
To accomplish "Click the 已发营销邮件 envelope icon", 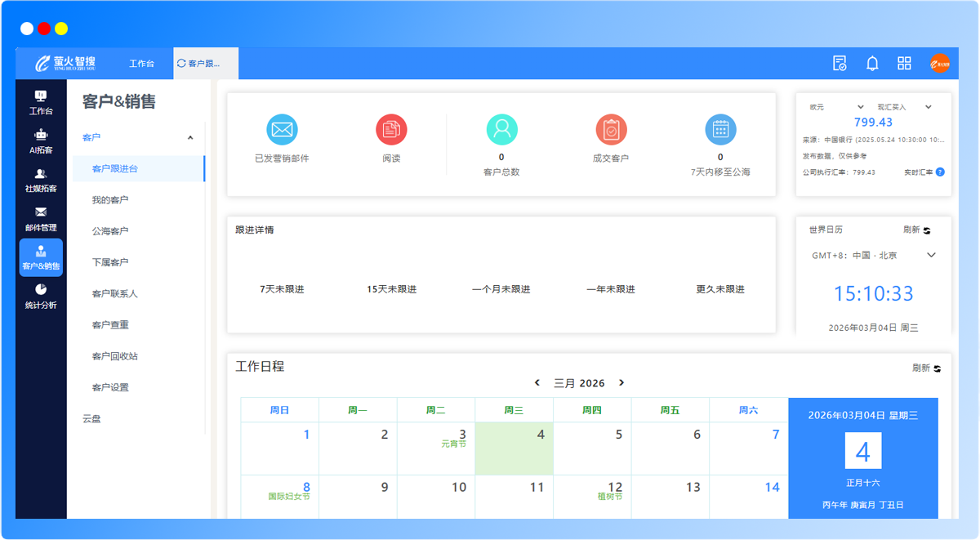I will (x=282, y=130).
